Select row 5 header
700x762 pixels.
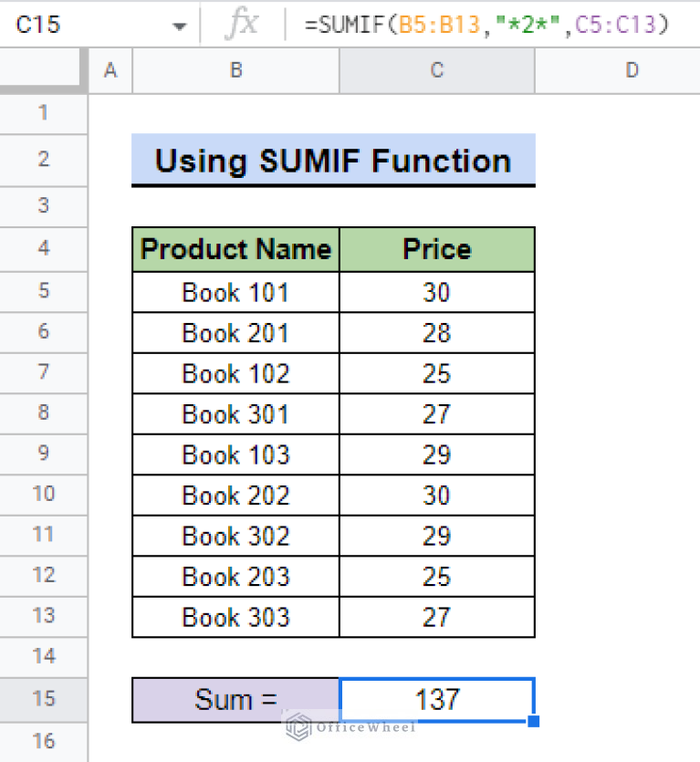[44, 291]
